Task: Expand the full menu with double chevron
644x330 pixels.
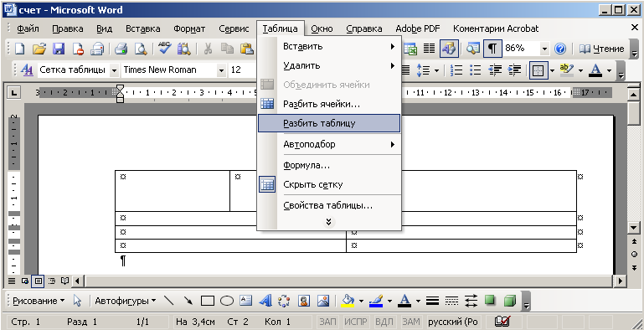Action: (x=328, y=222)
